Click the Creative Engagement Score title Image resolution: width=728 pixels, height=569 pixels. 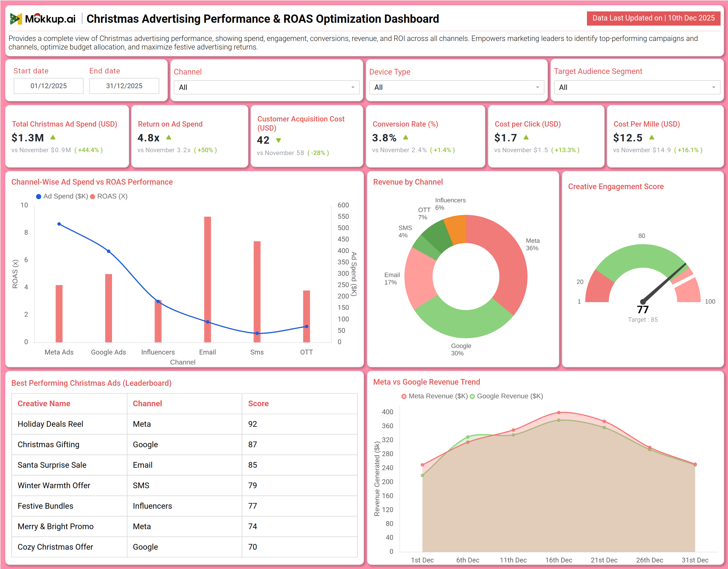coord(616,187)
